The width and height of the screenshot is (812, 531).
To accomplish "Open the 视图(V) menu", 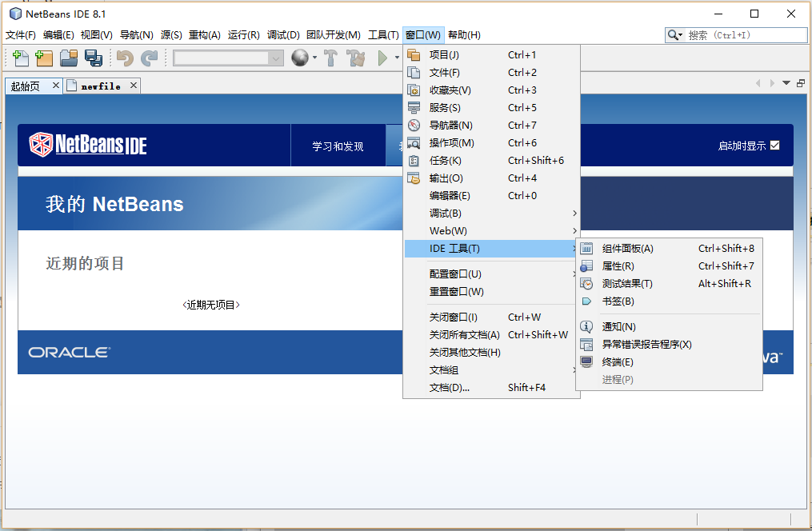I will pyautogui.click(x=96, y=34).
